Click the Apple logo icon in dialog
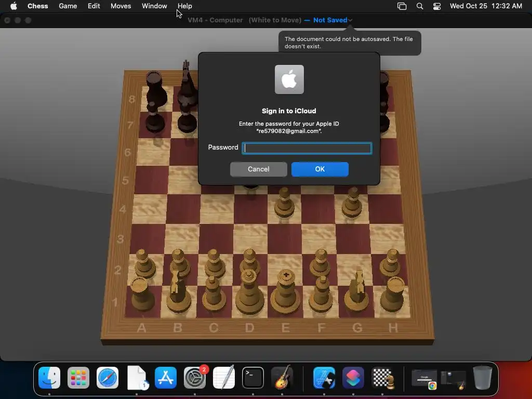The image size is (532, 399). (x=289, y=79)
